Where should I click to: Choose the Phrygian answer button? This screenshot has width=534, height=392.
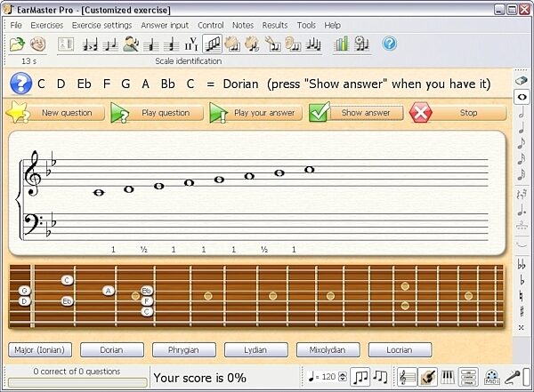pos(184,350)
